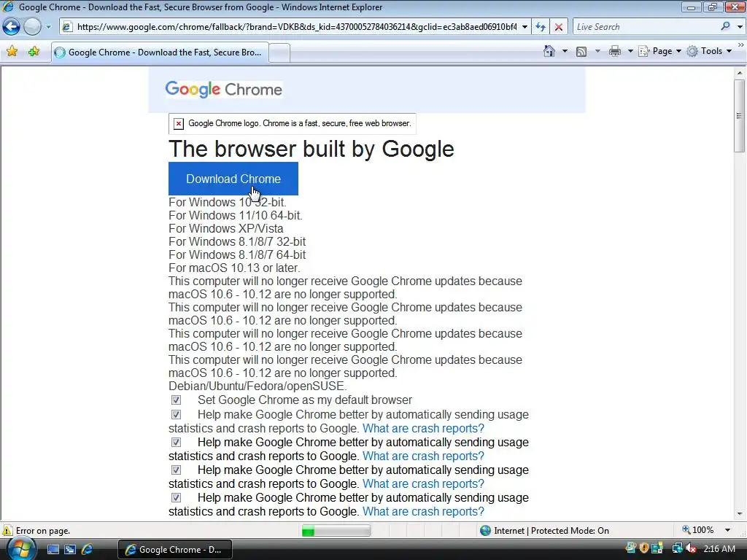Screen dimensions: 747x560
Task: Click the page loading progress bar
Action: coord(336,531)
